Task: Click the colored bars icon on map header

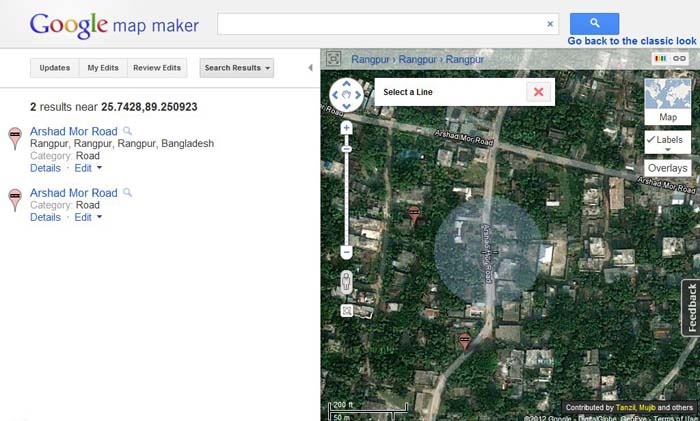Action: point(660,58)
